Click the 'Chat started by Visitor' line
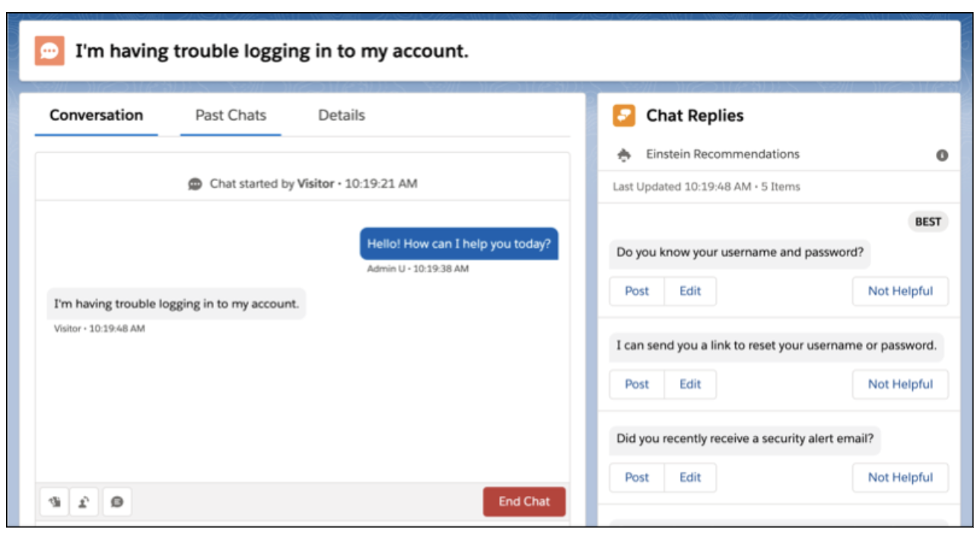980x537 pixels. [303, 184]
